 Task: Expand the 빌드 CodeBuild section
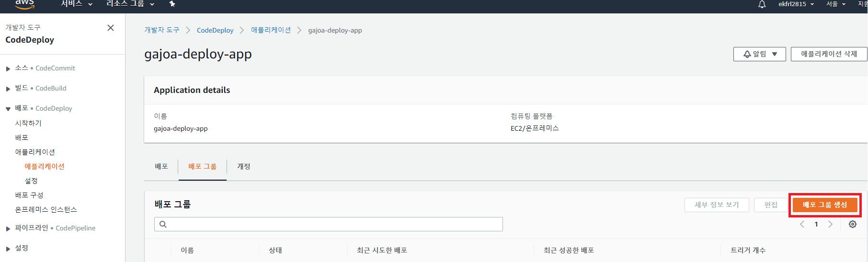[8, 89]
